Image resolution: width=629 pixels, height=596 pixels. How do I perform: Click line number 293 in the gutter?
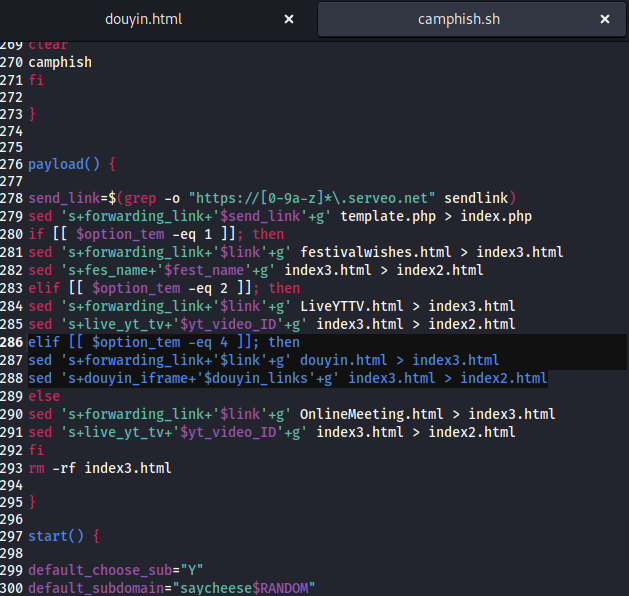pos(12,468)
